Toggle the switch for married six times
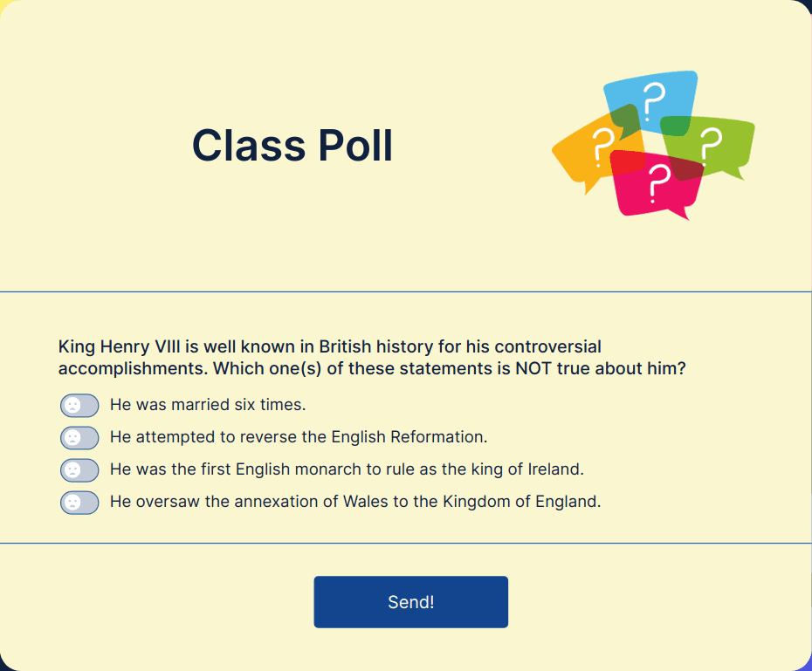The width and height of the screenshot is (812, 671). click(79, 406)
